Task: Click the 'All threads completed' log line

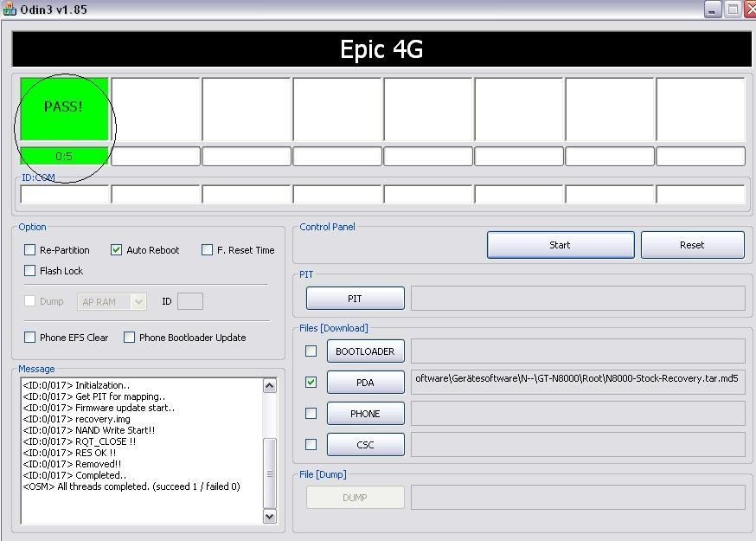Action: pyautogui.click(x=131, y=486)
